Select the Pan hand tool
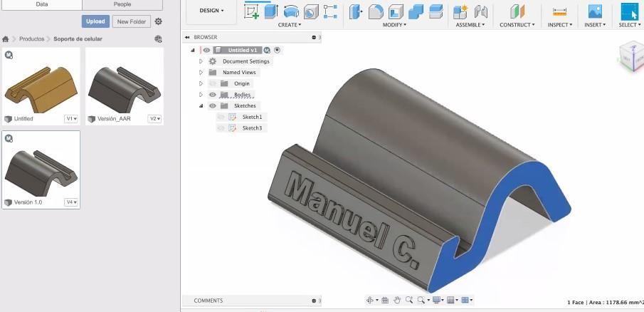 [397, 301]
